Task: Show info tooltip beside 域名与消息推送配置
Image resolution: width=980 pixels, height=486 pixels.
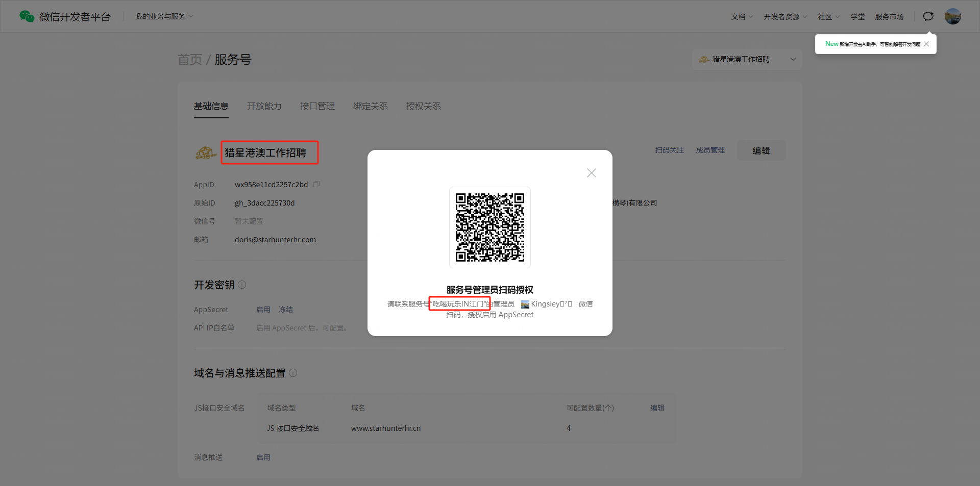Action: tap(293, 373)
